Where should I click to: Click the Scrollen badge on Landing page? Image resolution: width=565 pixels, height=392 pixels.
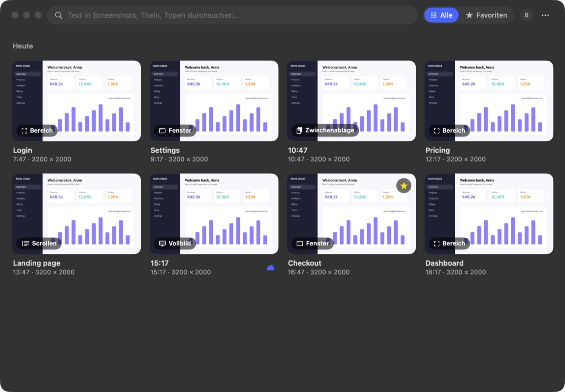click(39, 243)
